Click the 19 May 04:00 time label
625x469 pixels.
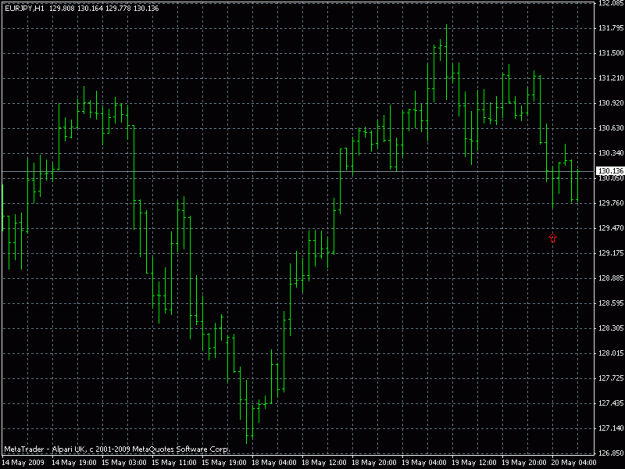point(424,463)
